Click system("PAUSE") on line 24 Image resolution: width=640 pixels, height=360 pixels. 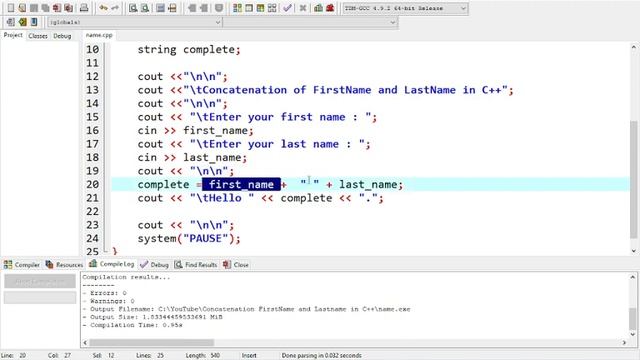point(189,238)
